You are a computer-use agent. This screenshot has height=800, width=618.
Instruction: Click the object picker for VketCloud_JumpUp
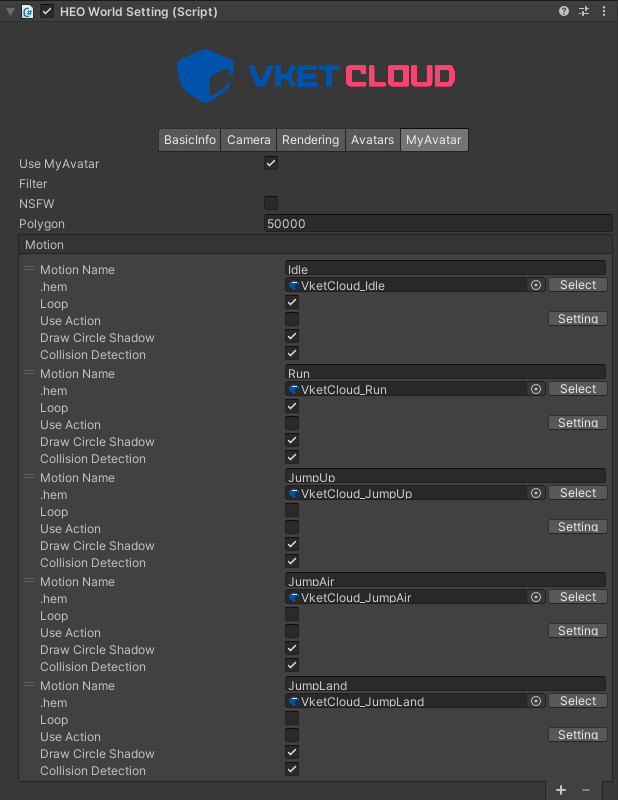coord(536,493)
